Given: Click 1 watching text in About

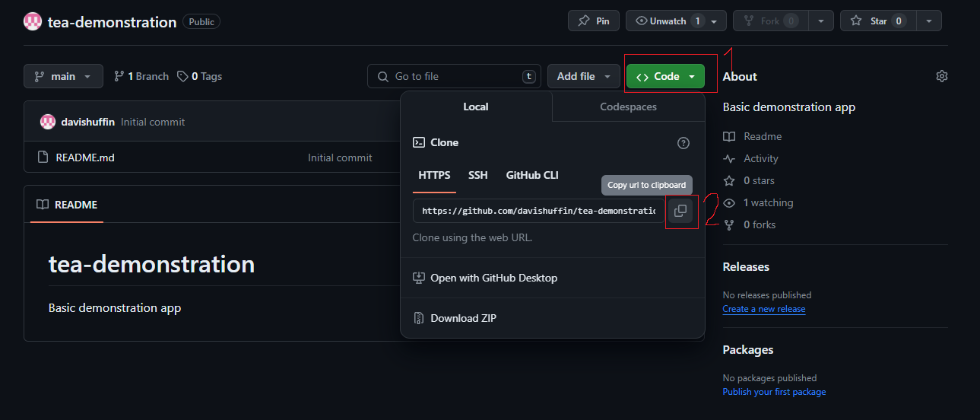Looking at the screenshot, I should pyautogui.click(x=768, y=202).
